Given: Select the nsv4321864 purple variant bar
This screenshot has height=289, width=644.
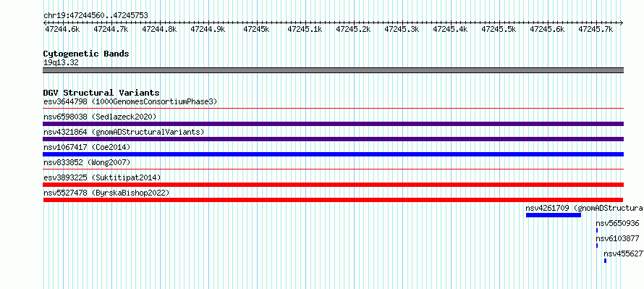Looking at the screenshot, I should point(333,139).
